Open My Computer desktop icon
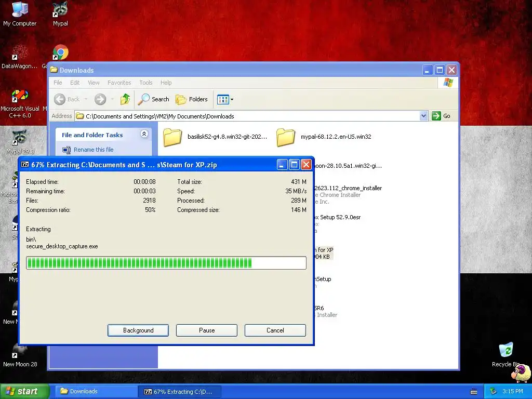 (x=20, y=14)
